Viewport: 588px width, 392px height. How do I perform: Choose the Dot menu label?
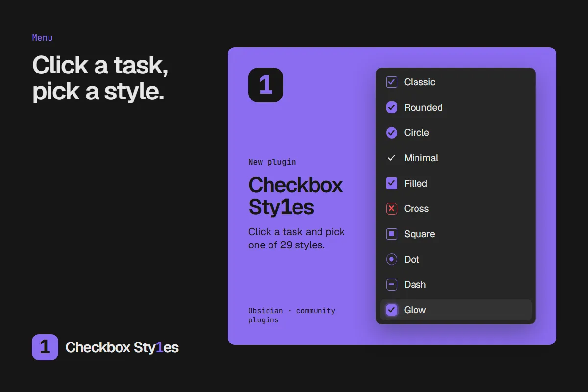pyautogui.click(x=412, y=259)
